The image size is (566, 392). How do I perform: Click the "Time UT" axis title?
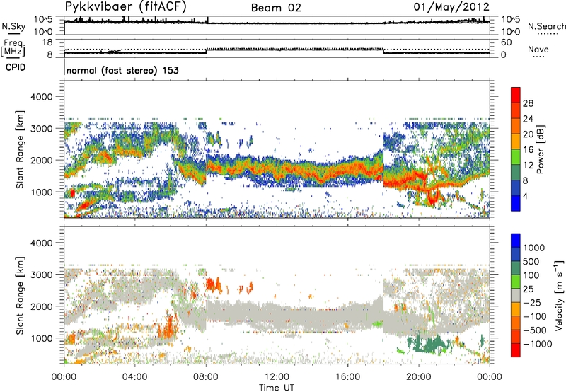point(277,388)
